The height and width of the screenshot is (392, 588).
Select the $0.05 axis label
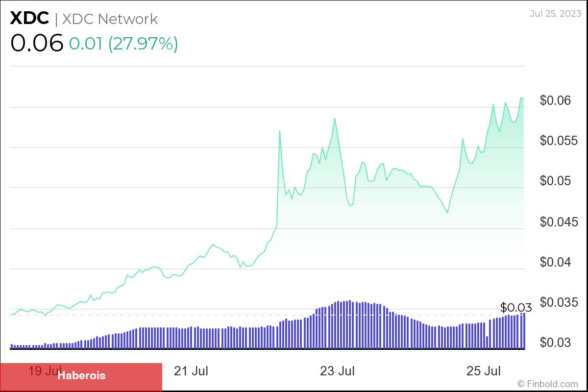pos(556,181)
